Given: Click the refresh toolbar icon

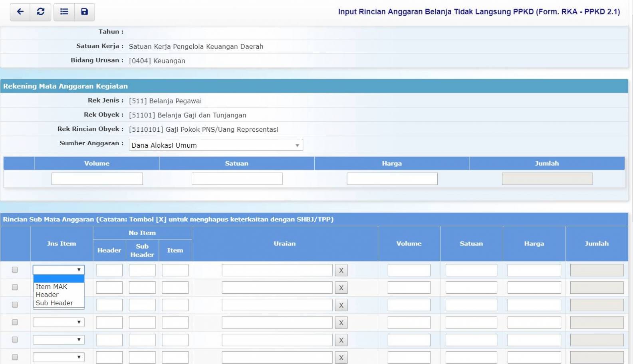Looking at the screenshot, I should [41, 12].
